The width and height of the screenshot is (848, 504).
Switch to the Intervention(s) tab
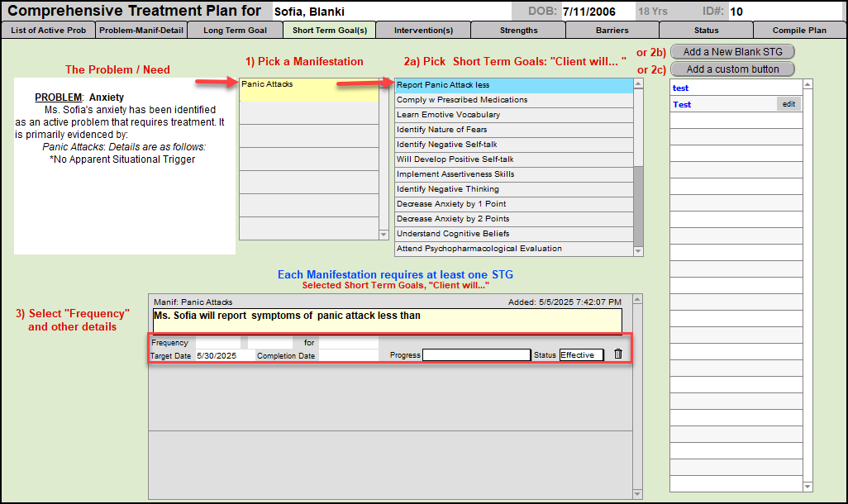423,31
